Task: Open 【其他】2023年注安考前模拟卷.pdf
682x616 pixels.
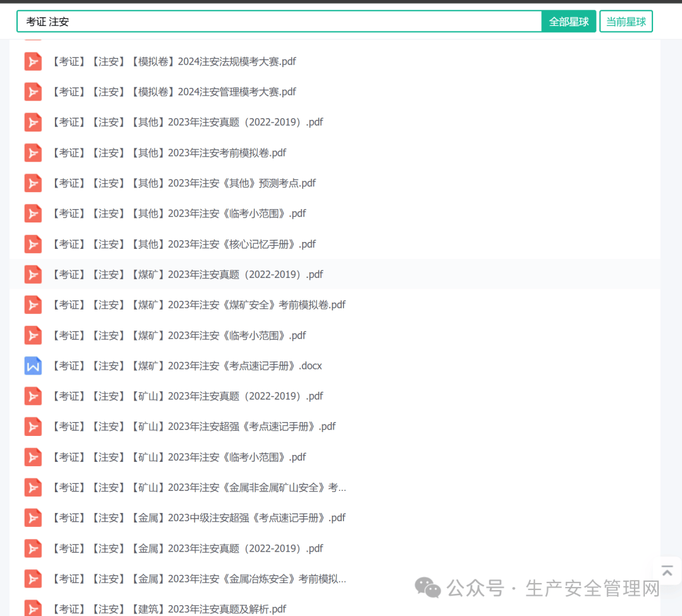Action: tap(169, 153)
